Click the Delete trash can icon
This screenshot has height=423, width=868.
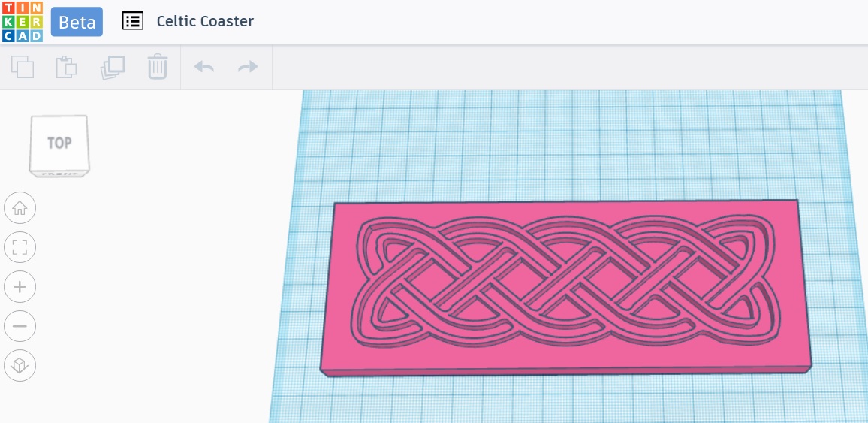pyautogui.click(x=157, y=66)
